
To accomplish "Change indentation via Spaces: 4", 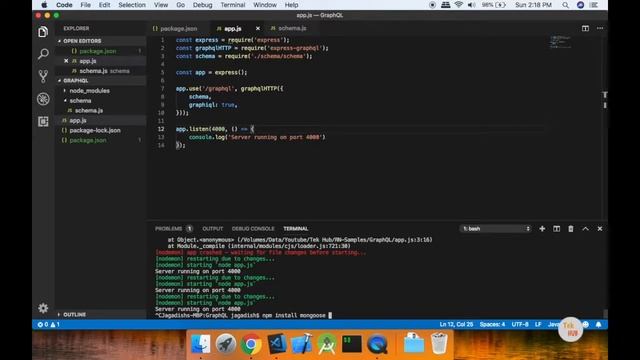I will 492,324.
